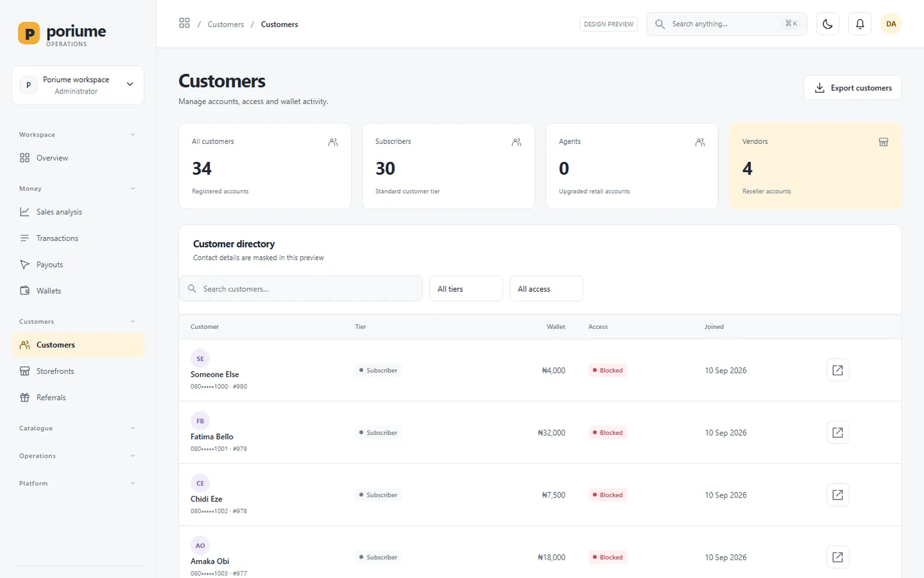Open the Poriume workspace switcher
Viewport: 924px width, 578px height.
coord(78,85)
